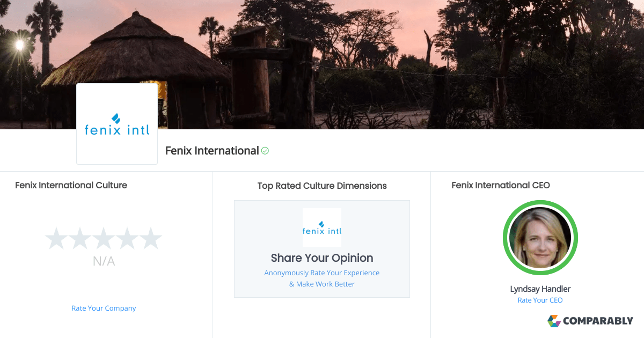Click the green-ringed CEO profile photo
Screen dimensions: 644x338
pyautogui.click(x=540, y=238)
